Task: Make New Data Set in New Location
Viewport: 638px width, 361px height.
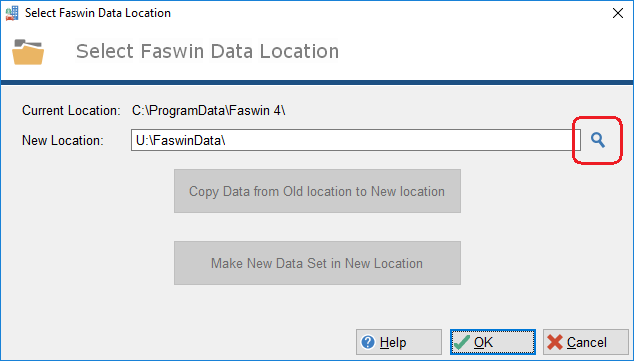Action: point(317,263)
